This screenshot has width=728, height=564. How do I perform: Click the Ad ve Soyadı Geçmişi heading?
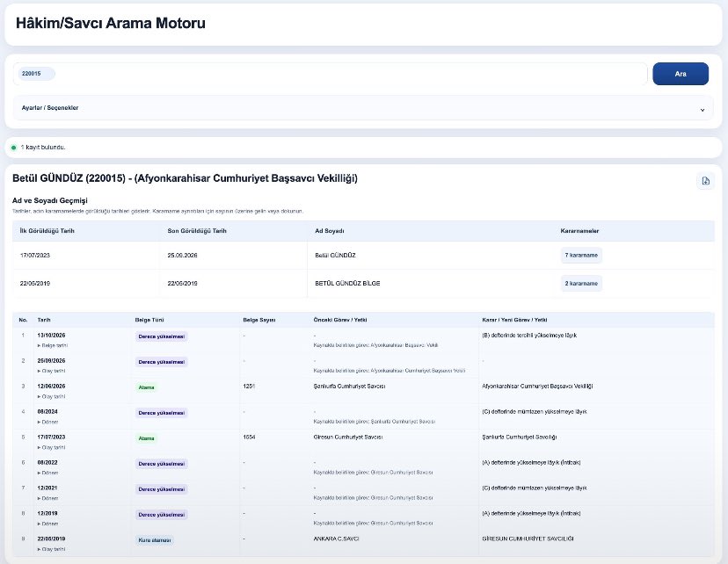(50, 200)
